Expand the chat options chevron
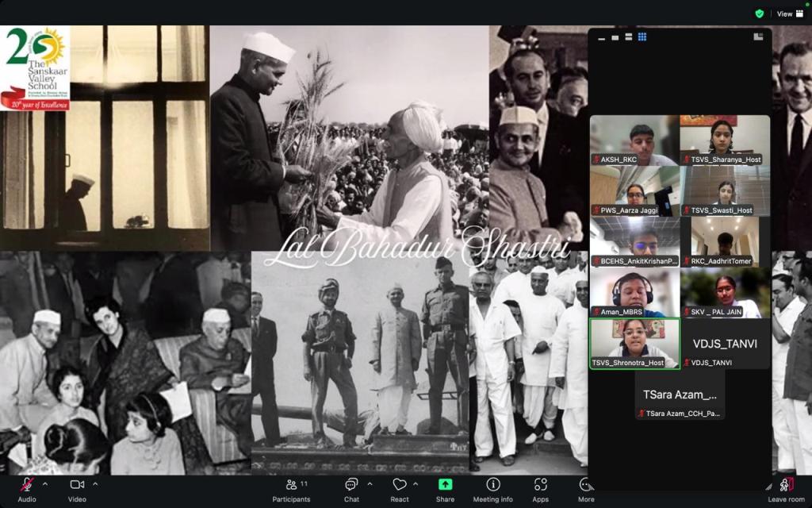The image size is (812, 508). [x=370, y=483]
